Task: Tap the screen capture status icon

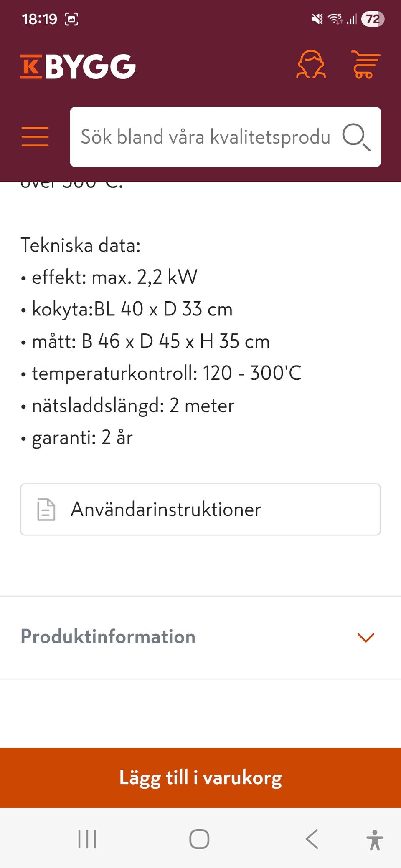Action: (71, 19)
